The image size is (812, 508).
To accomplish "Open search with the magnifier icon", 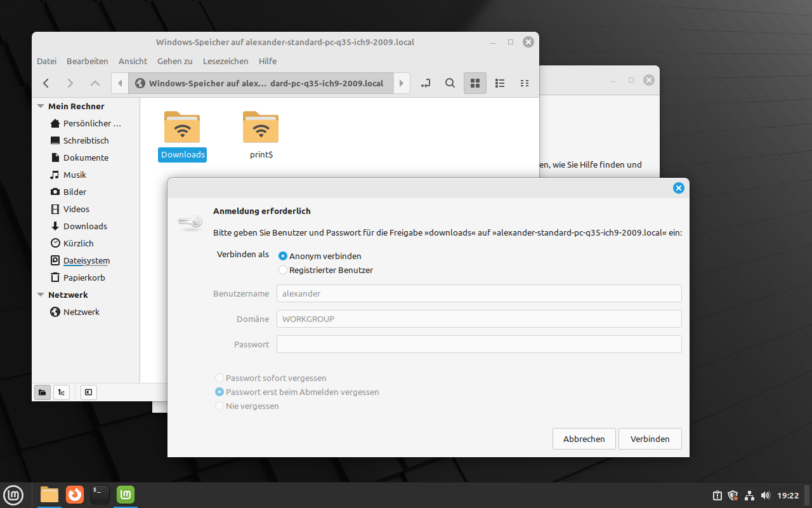I will click(x=450, y=83).
